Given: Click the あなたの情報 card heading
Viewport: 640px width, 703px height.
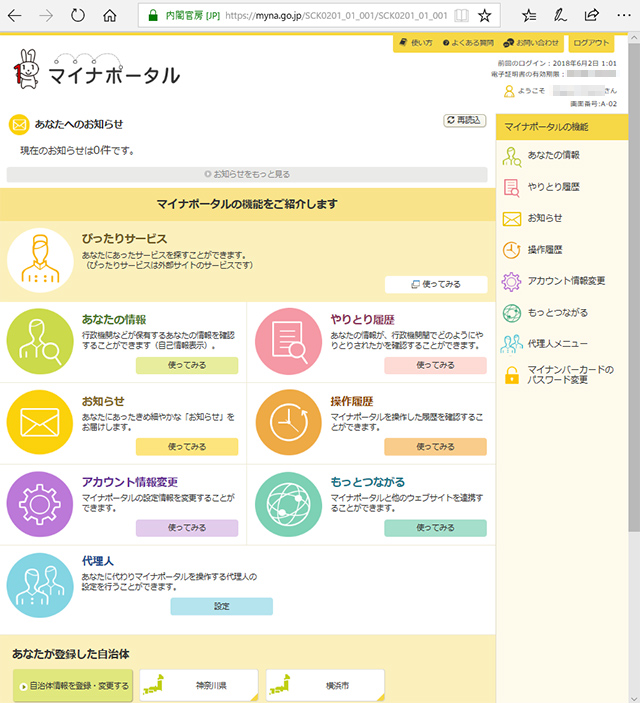Looking at the screenshot, I should 114,320.
